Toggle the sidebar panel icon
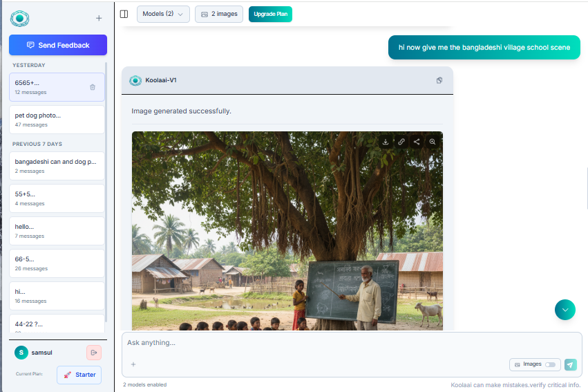This screenshot has width=588, height=392. point(124,14)
